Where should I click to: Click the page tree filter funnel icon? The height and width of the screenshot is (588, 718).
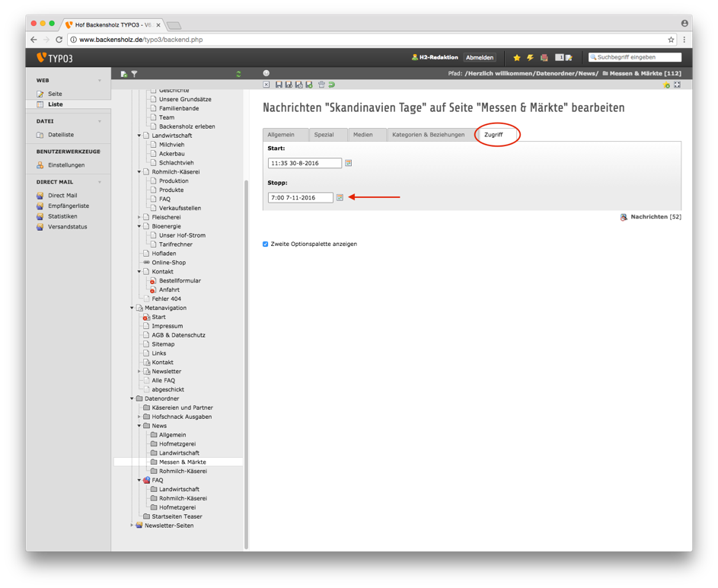click(x=135, y=74)
